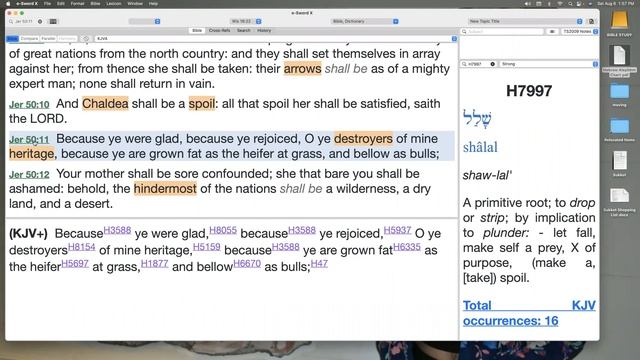Open the Sukkot Shopping List document
640x360 pixels.
pos(619,196)
